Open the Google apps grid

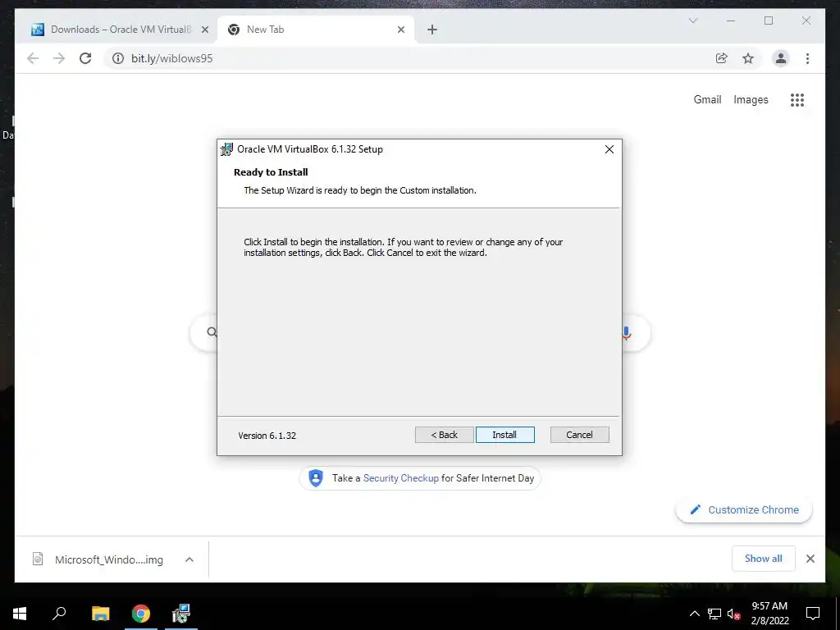(797, 99)
